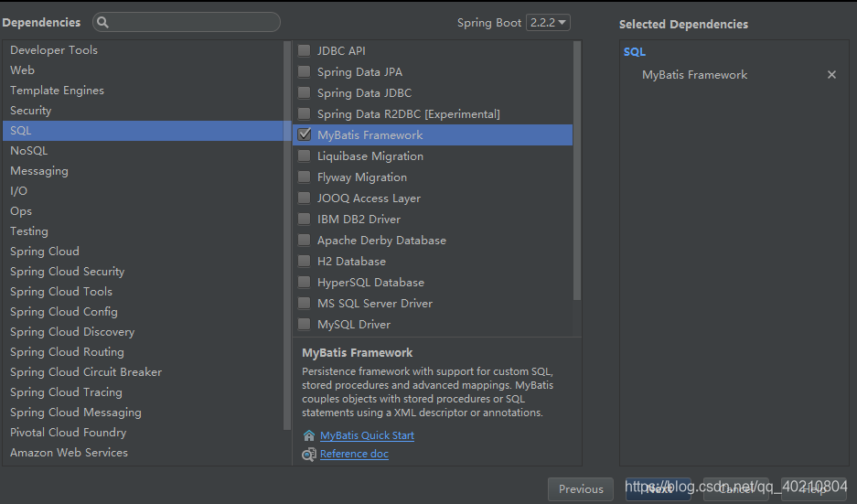857x504 pixels.
Task: Select the Testing category
Action: pos(144,231)
